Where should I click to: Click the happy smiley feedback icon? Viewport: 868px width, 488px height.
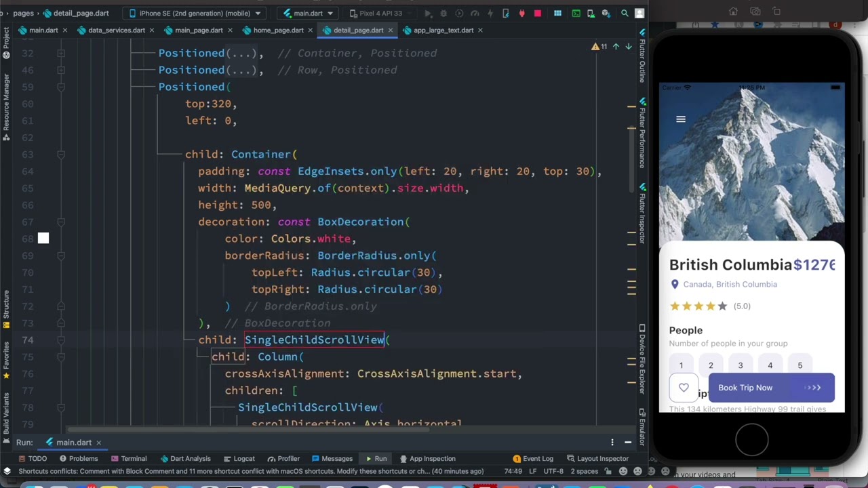(x=623, y=471)
